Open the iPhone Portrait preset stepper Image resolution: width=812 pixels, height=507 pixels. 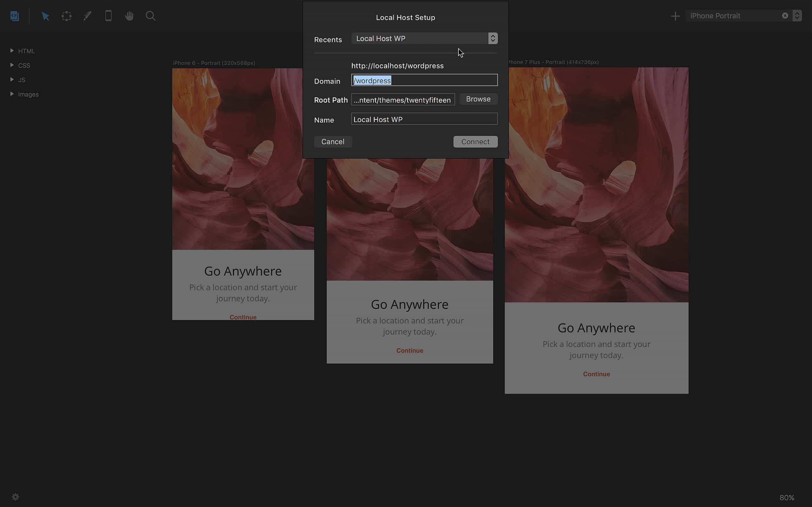pos(797,16)
